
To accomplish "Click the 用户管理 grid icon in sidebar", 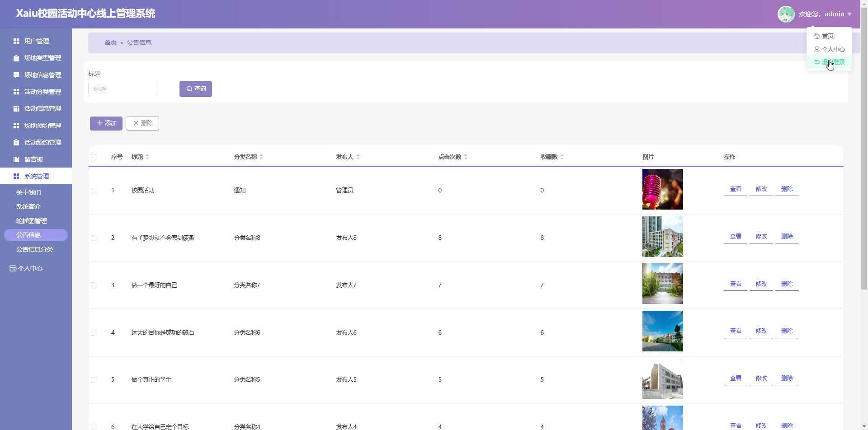I will (x=16, y=41).
